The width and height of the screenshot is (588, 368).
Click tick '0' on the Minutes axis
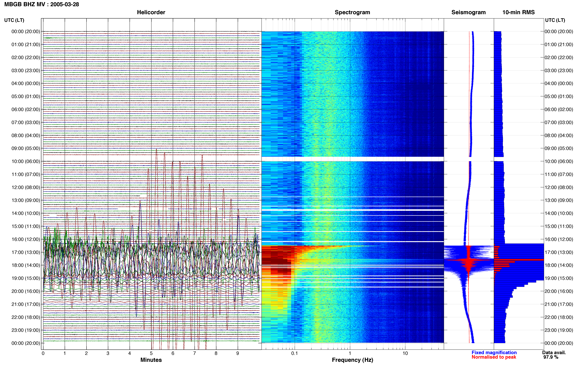click(43, 353)
